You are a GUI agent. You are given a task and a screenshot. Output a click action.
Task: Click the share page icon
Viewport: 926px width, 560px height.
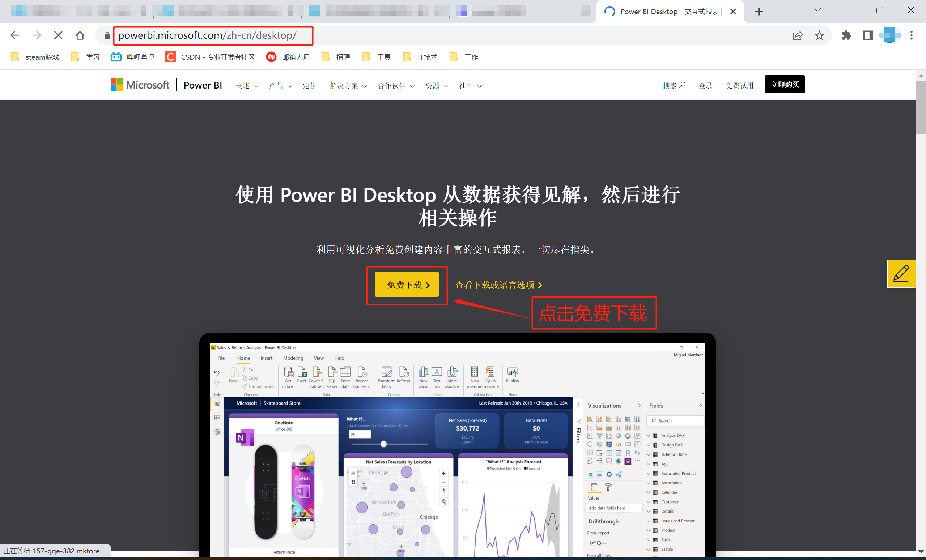click(798, 35)
